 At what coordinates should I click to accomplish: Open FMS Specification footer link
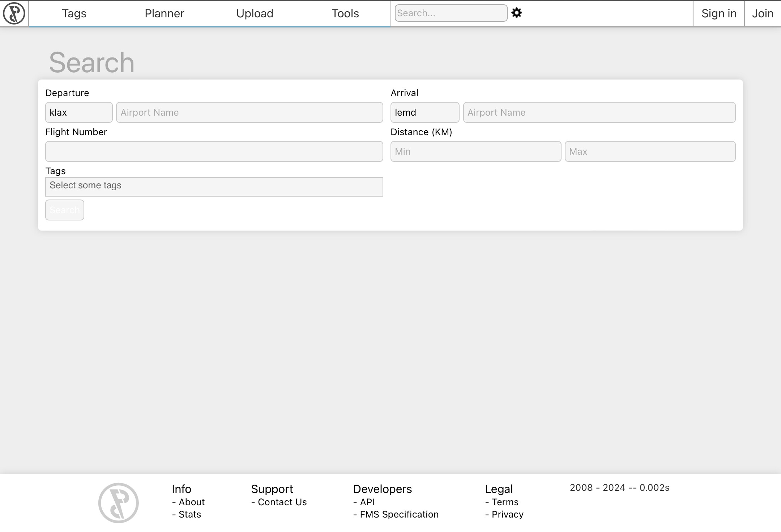tap(399, 514)
